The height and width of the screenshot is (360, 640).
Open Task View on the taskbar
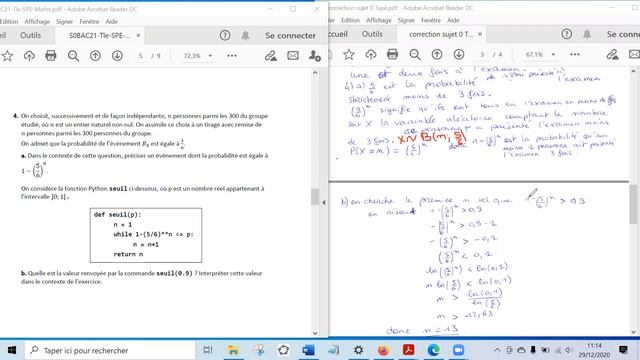click(x=208, y=350)
